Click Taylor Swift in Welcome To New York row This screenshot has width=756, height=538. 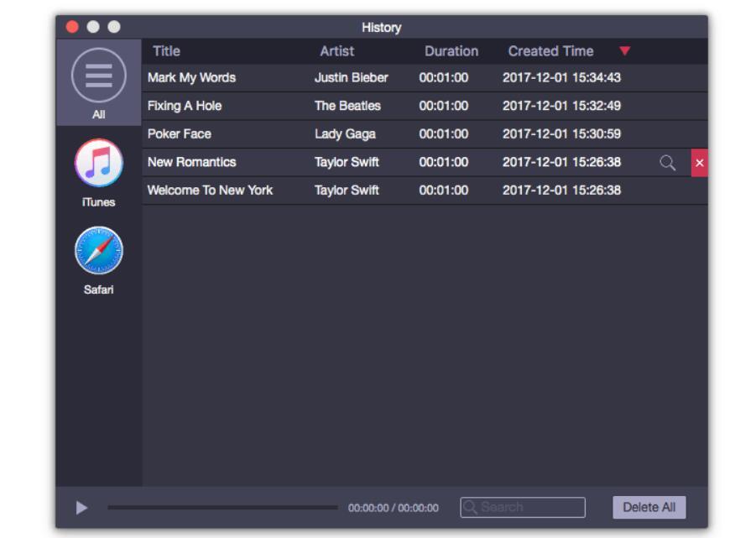click(x=347, y=190)
